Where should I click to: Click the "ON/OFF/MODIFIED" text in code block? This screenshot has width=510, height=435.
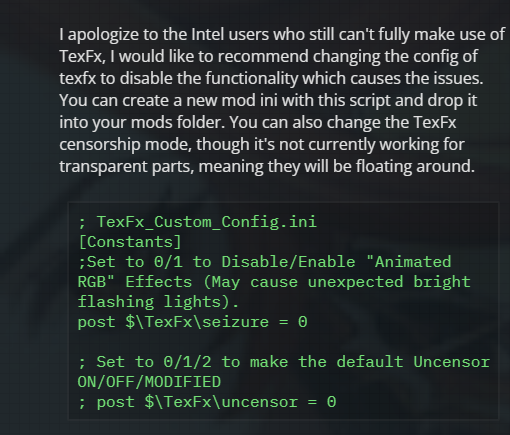tap(149, 382)
